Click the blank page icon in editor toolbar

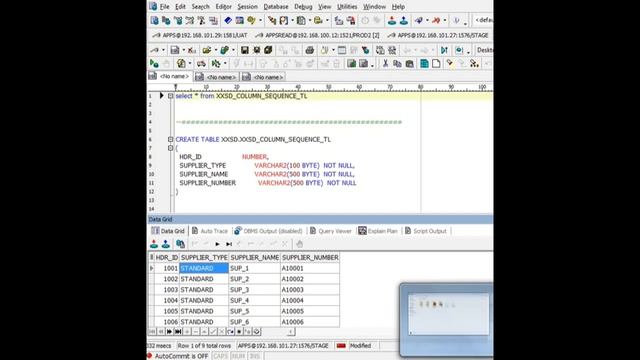pyautogui.click(x=436, y=63)
